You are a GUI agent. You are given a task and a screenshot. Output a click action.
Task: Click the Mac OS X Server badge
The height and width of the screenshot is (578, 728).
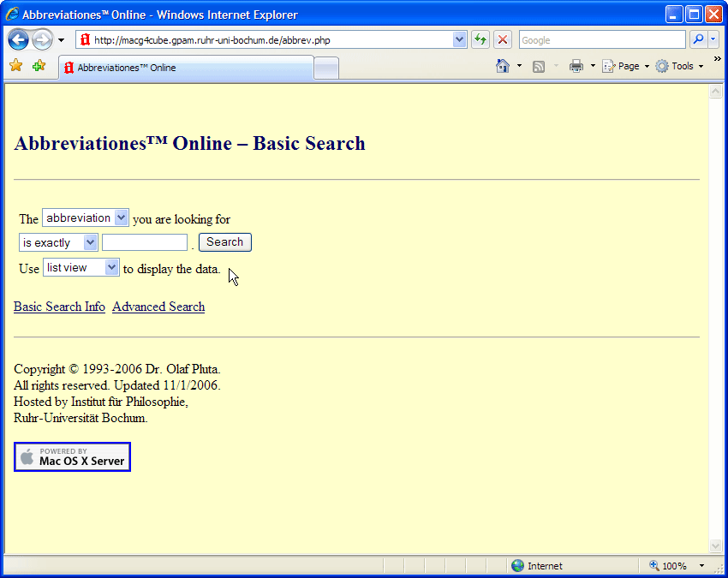(72, 457)
